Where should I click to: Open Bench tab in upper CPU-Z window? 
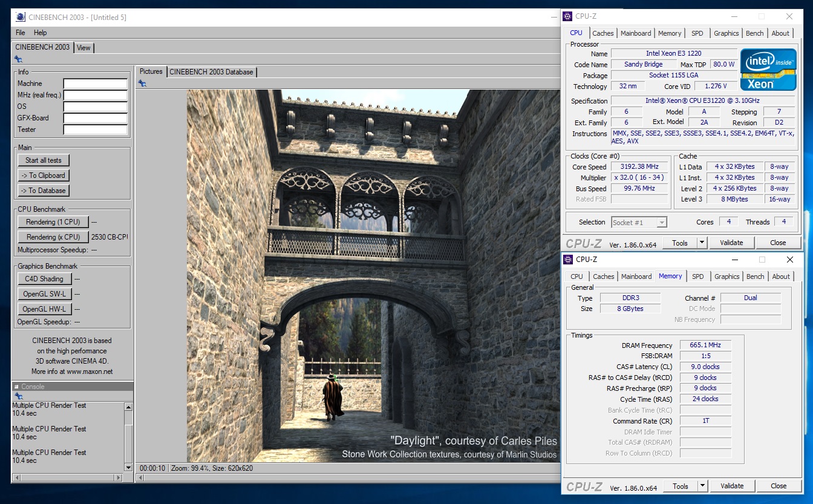click(x=755, y=33)
